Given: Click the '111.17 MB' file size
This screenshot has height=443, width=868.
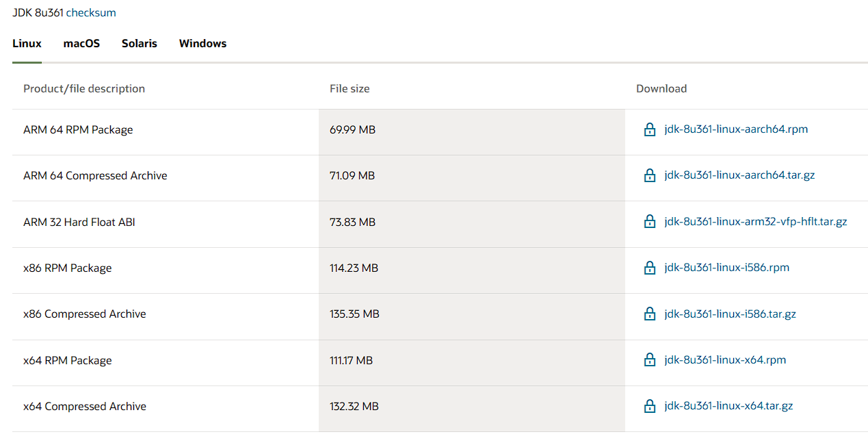Looking at the screenshot, I should click(351, 360).
